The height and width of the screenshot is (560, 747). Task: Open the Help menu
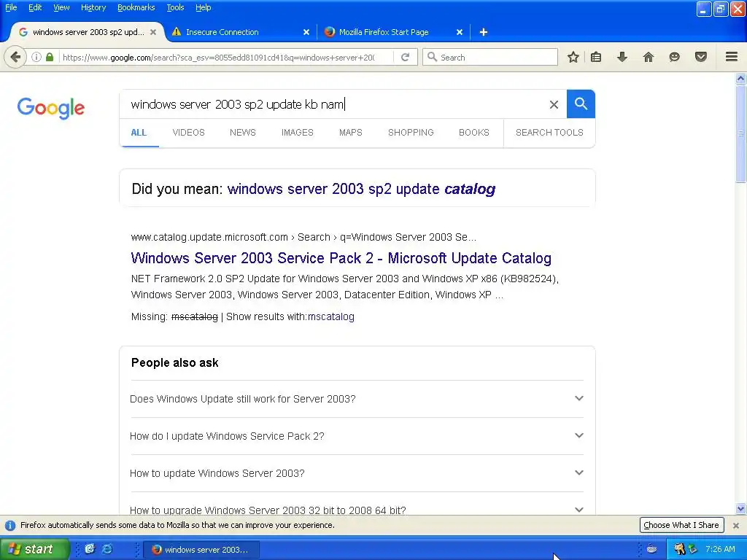pyautogui.click(x=203, y=7)
